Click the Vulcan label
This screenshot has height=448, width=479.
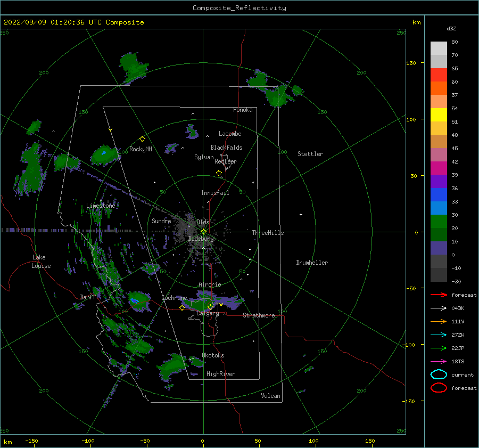point(270,396)
